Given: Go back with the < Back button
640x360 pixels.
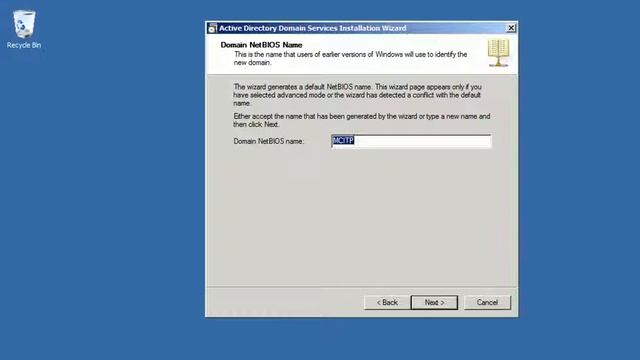Looking at the screenshot, I should click(x=387, y=302).
